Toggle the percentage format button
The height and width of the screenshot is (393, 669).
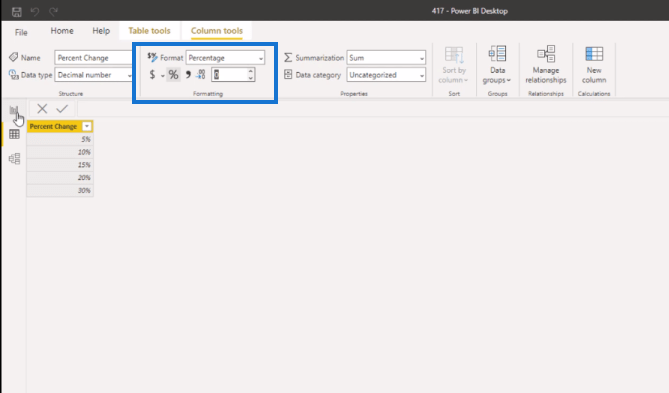pyautogui.click(x=173, y=75)
